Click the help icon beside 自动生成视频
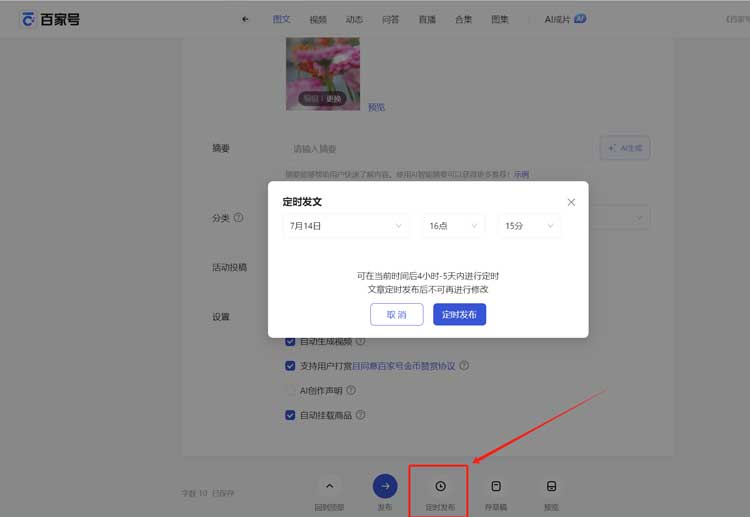Screen dimensions: 750x517 tap(361, 341)
